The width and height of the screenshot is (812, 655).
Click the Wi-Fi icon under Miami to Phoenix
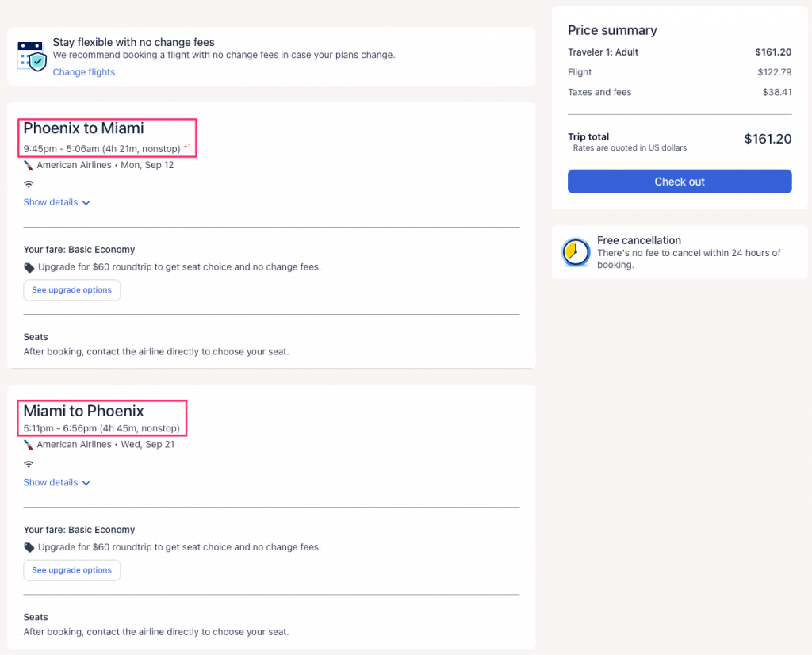[29, 464]
